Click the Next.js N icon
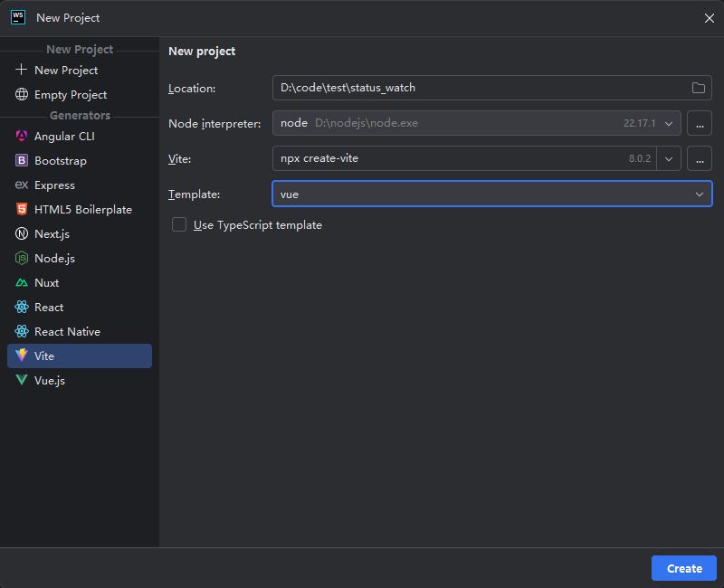 21,233
